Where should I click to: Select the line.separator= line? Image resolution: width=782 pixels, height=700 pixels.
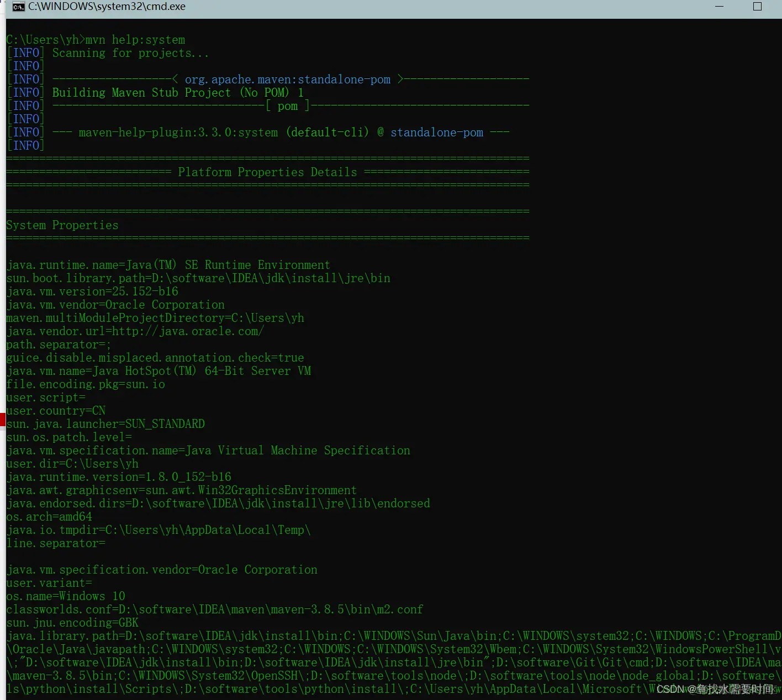[x=56, y=543]
